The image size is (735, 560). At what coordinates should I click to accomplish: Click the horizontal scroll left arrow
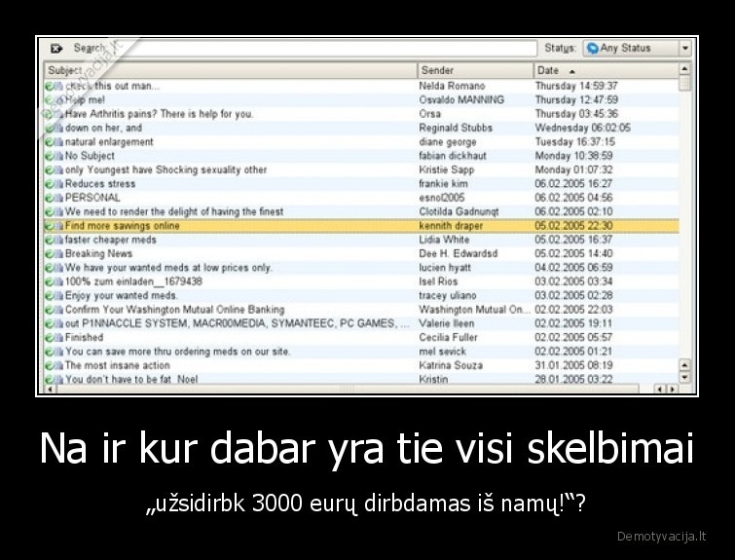(x=50, y=389)
